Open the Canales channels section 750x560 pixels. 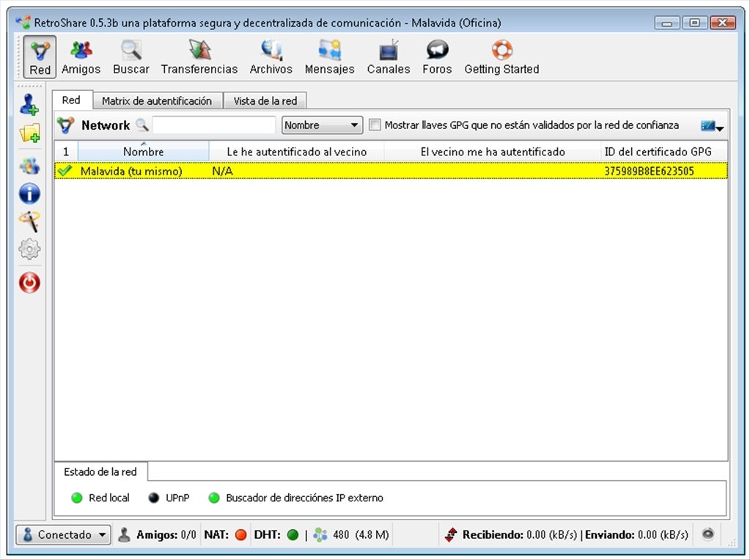tap(389, 57)
